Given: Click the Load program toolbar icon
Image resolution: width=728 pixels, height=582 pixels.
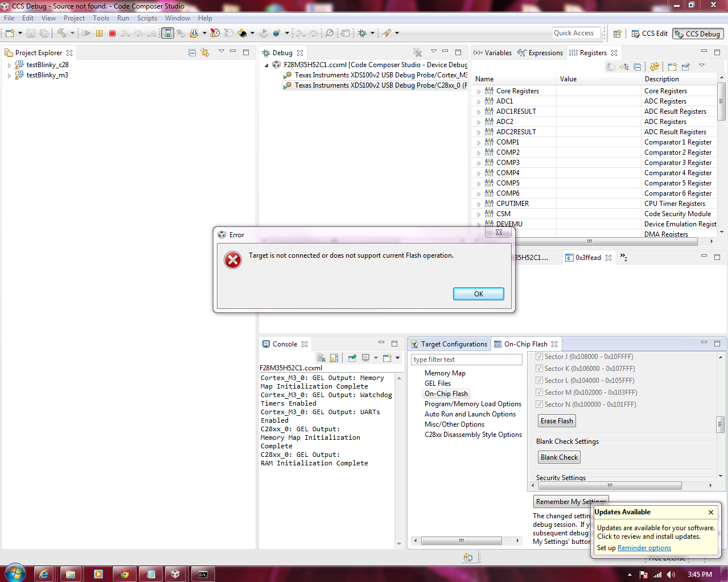Looking at the screenshot, I should click(194, 33).
